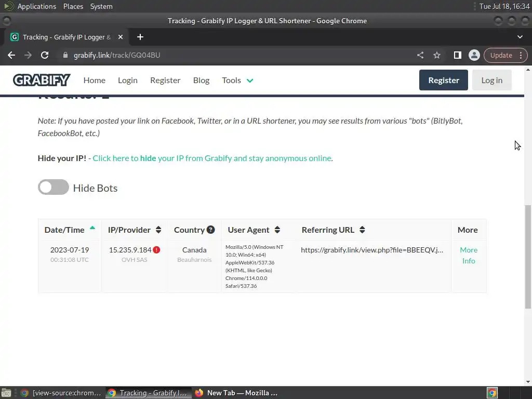Click the red warning icon beside IP
532x399 pixels.
pos(156,250)
